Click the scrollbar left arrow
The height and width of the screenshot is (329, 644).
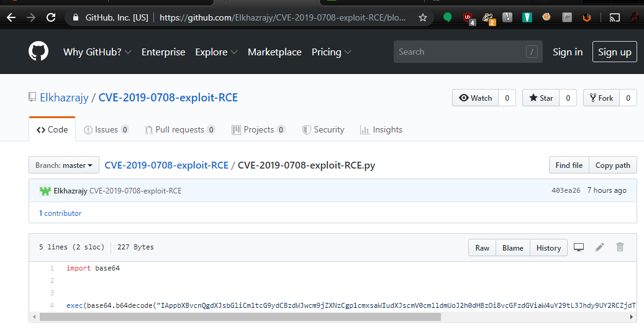pos(34,317)
